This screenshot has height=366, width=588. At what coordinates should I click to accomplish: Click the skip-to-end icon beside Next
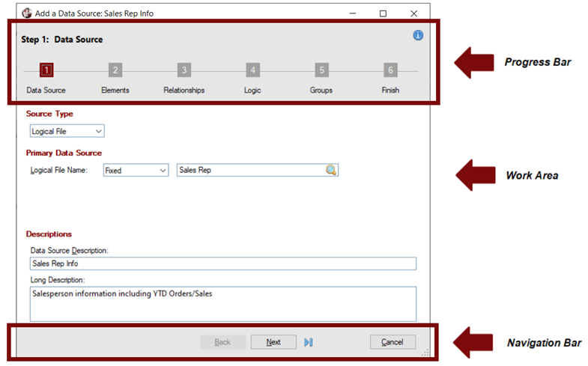click(309, 342)
